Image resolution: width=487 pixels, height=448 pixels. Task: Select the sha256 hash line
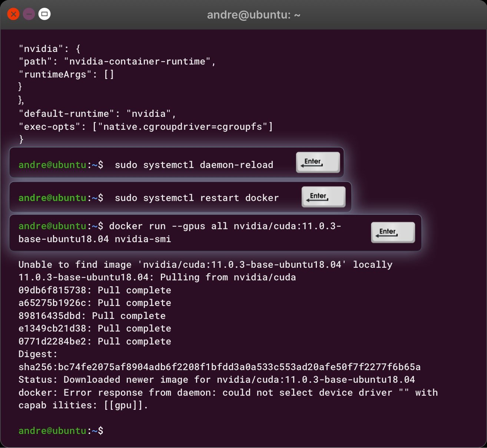coord(219,367)
